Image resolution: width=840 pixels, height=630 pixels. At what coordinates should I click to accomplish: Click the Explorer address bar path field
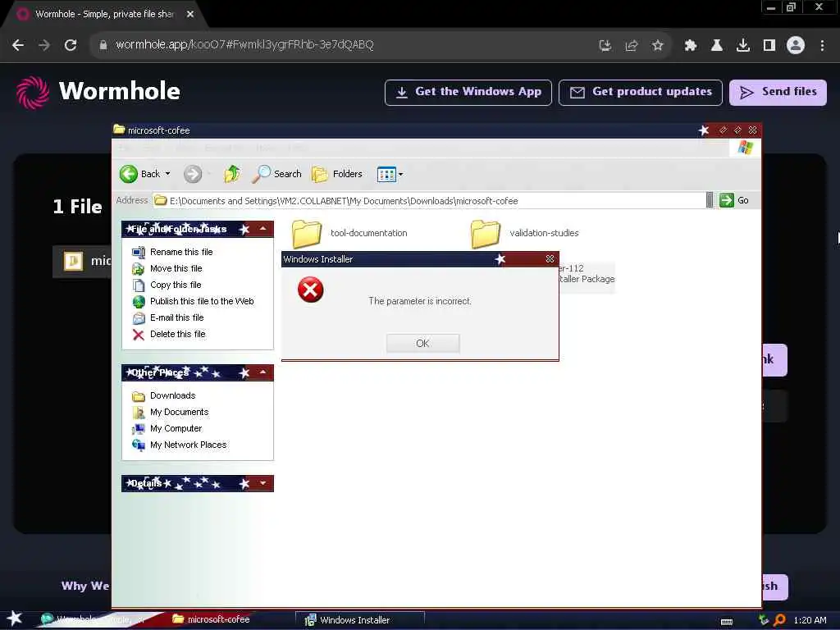coord(429,201)
